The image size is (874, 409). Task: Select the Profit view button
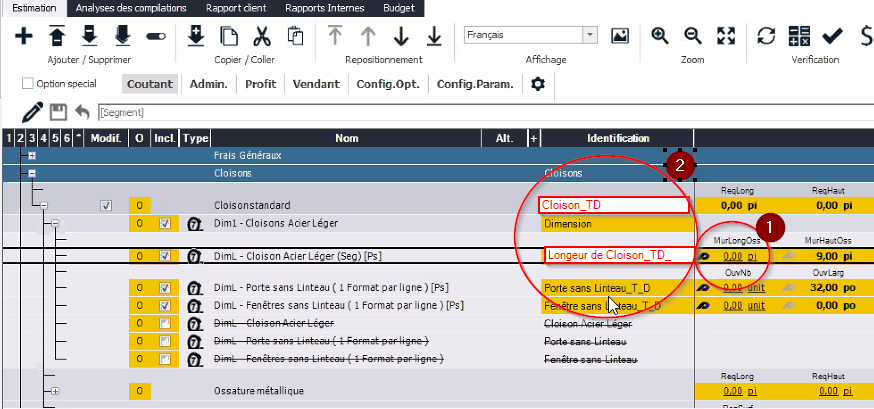(260, 84)
